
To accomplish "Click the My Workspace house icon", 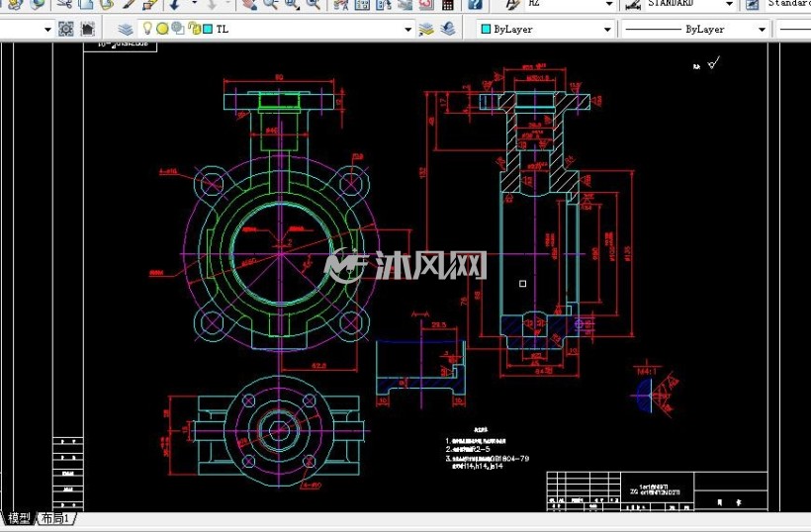I will [88, 29].
